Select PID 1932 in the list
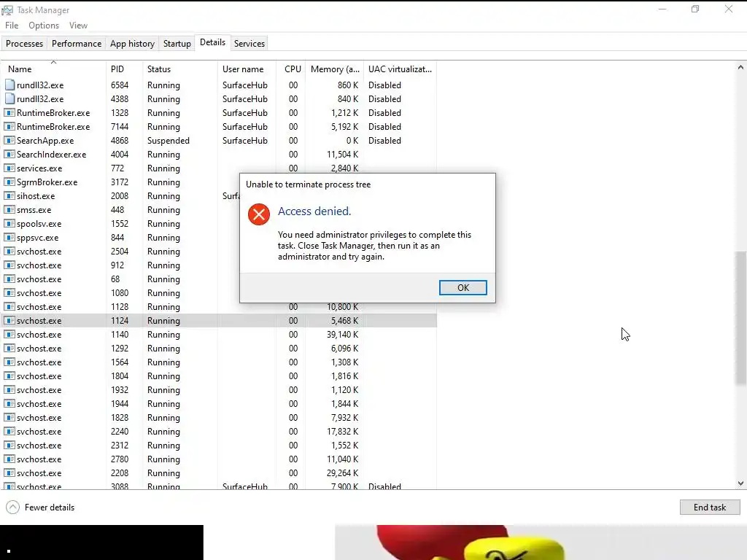747x560 pixels. (x=120, y=390)
